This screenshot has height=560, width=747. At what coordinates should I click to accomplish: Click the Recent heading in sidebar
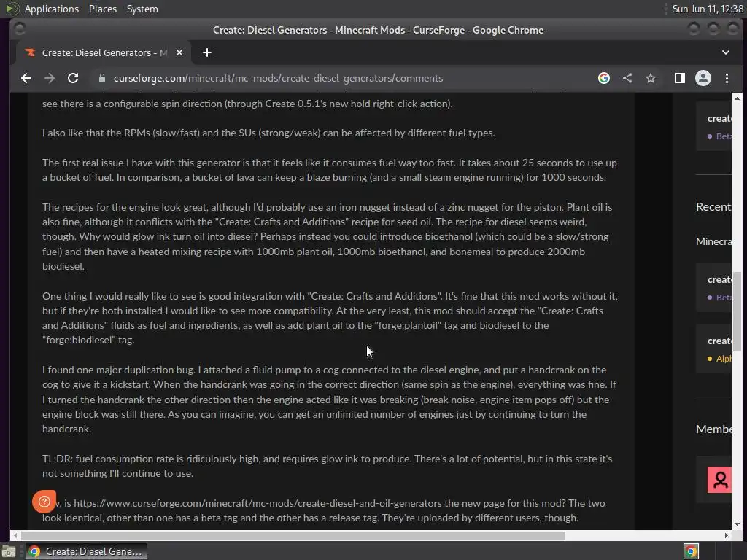[713, 206]
